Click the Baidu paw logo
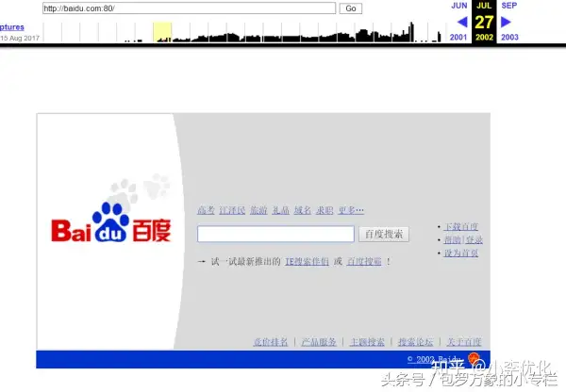The width and height of the screenshot is (566, 392). tap(110, 222)
